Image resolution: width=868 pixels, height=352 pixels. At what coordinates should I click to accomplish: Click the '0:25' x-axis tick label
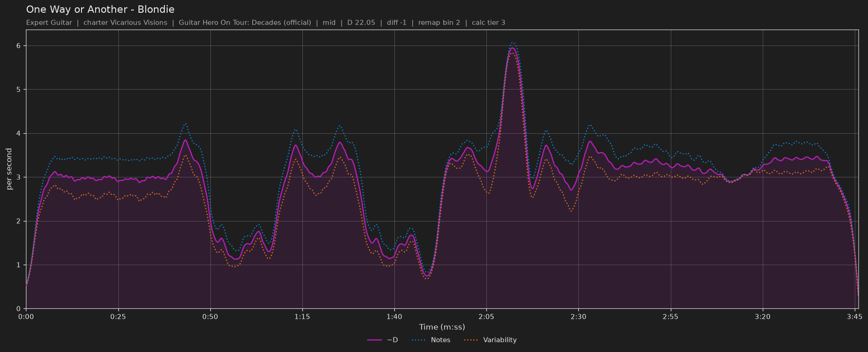(x=118, y=317)
